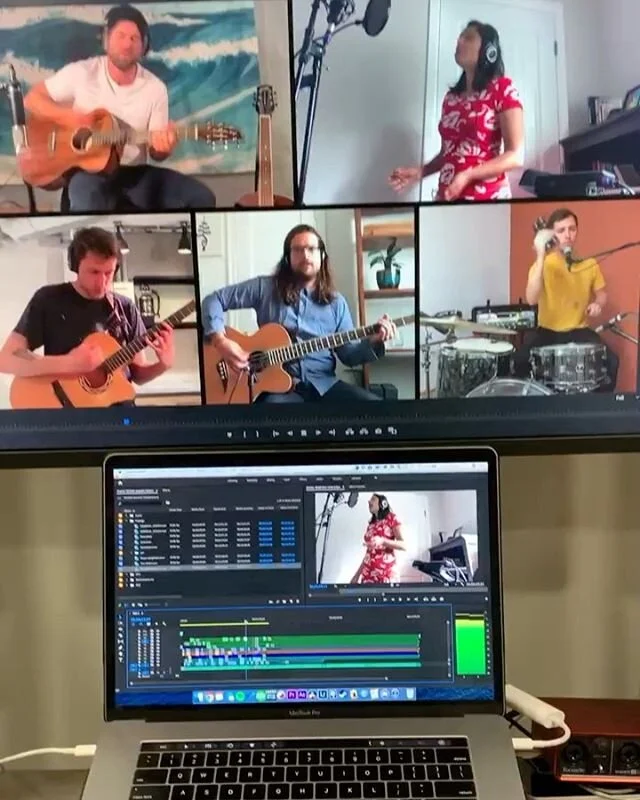The height and width of the screenshot is (800, 640).
Task: Click Add Marker on the external monitor transport
Action: pos(229,434)
